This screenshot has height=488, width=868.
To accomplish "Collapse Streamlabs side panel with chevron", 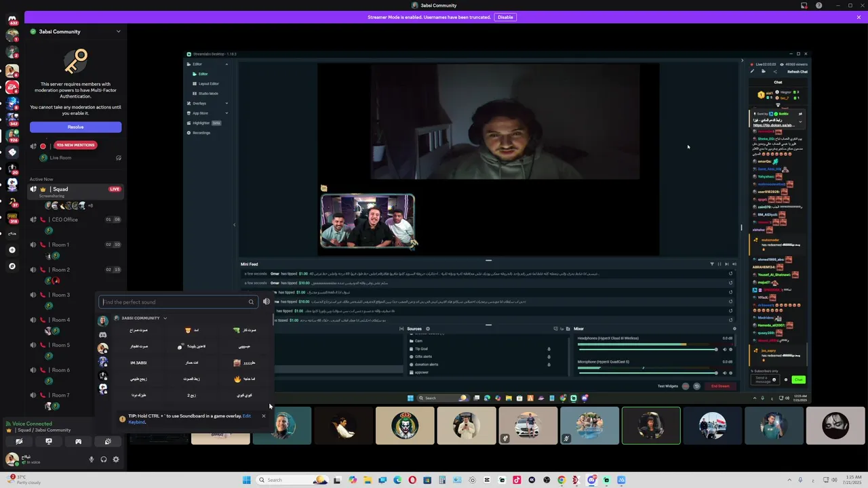I will coord(235,224).
